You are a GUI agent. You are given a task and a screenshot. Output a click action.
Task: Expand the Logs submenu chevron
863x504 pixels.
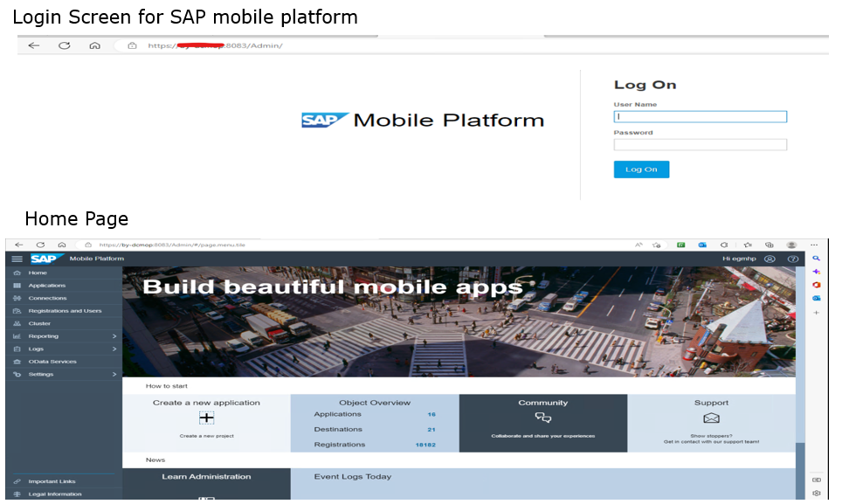click(x=114, y=349)
